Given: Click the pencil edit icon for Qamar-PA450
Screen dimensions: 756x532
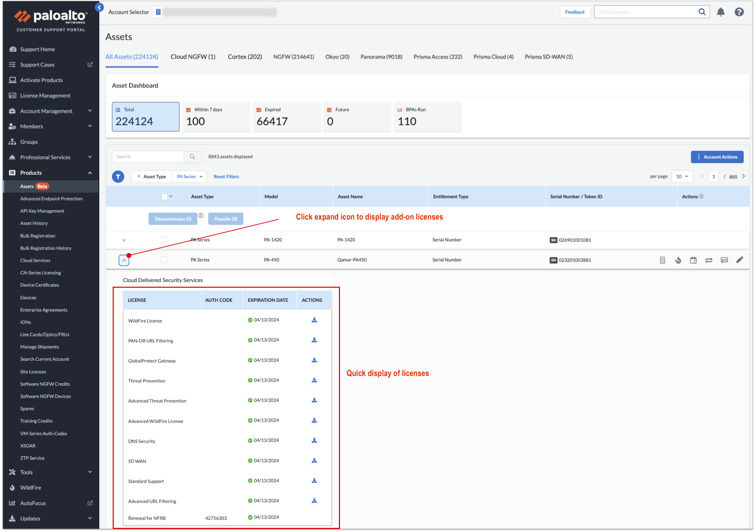Looking at the screenshot, I should (x=739, y=260).
